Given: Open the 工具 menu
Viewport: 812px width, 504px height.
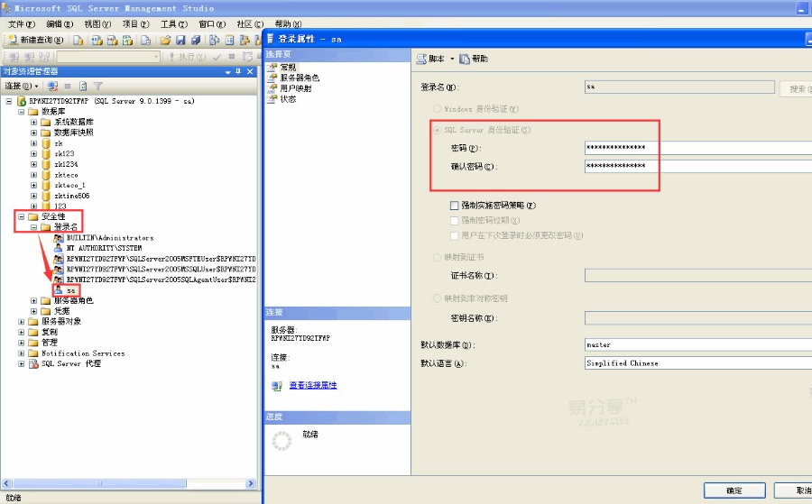Looking at the screenshot, I should (x=174, y=23).
